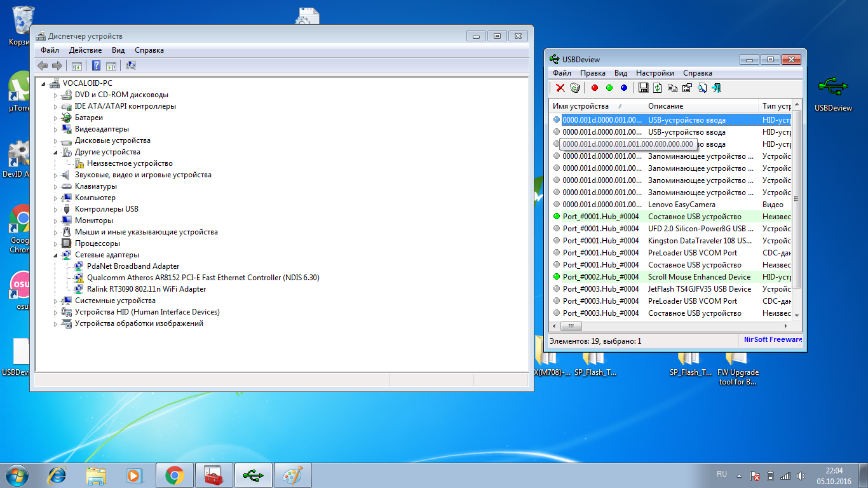This screenshot has width=868, height=488.
Task: Click USBDeview horizontal scrollbar right arrow
Action: pyautogui.click(x=787, y=326)
